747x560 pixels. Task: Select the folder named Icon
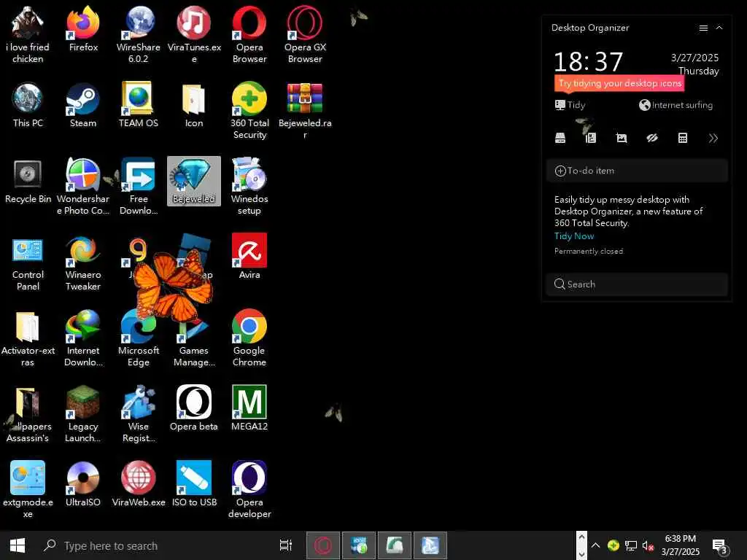194,105
